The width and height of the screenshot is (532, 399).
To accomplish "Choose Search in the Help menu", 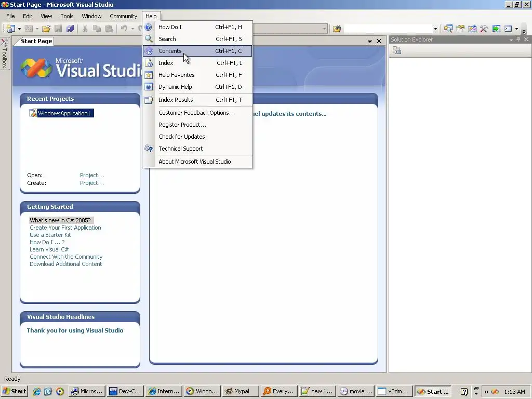I will coord(197,39).
